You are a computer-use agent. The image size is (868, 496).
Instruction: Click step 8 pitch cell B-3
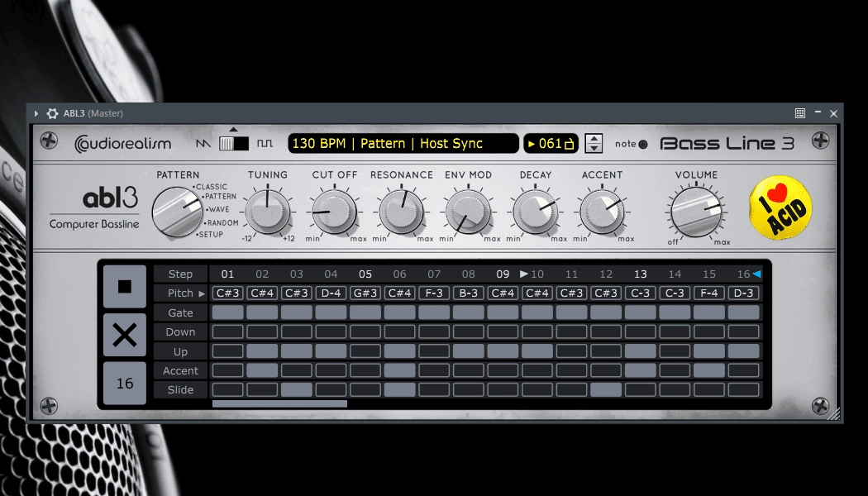tap(469, 293)
